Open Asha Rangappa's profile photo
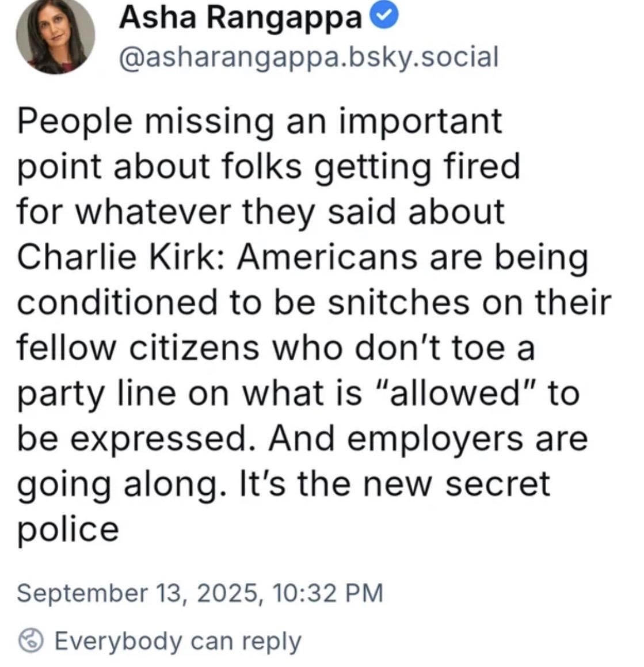The width and height of the screenshot is (644, 667). pyautogui.click(x=55, y=36)
